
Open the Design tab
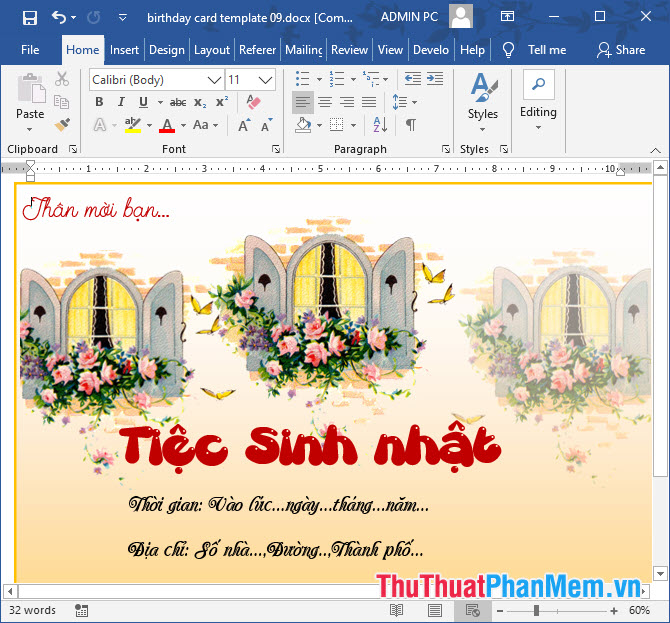[167, 50]
